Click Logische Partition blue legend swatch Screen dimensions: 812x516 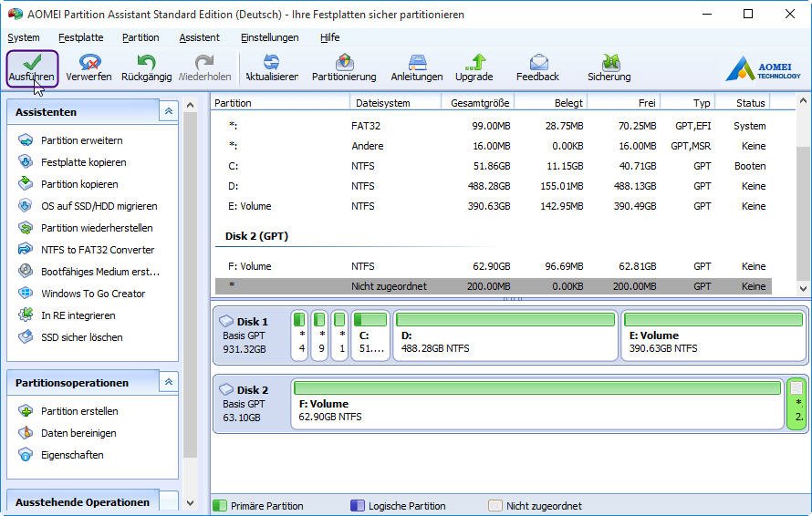point(358,506)
